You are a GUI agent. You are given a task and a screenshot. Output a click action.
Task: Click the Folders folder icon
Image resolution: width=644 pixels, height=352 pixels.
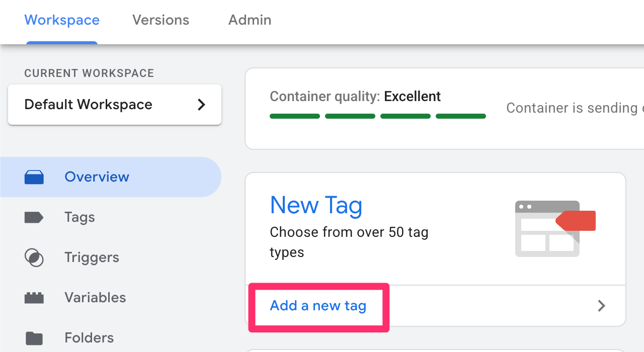coord(34,338)
